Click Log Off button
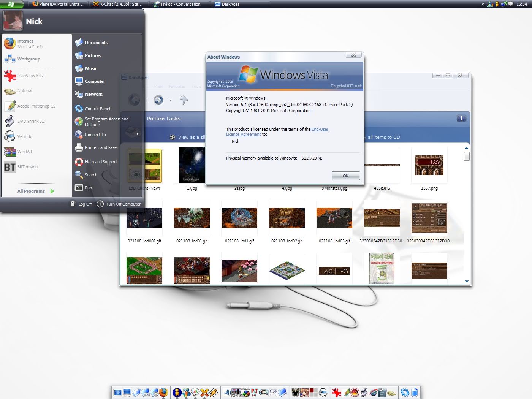 pyautogui.click(x=81, y=204)
